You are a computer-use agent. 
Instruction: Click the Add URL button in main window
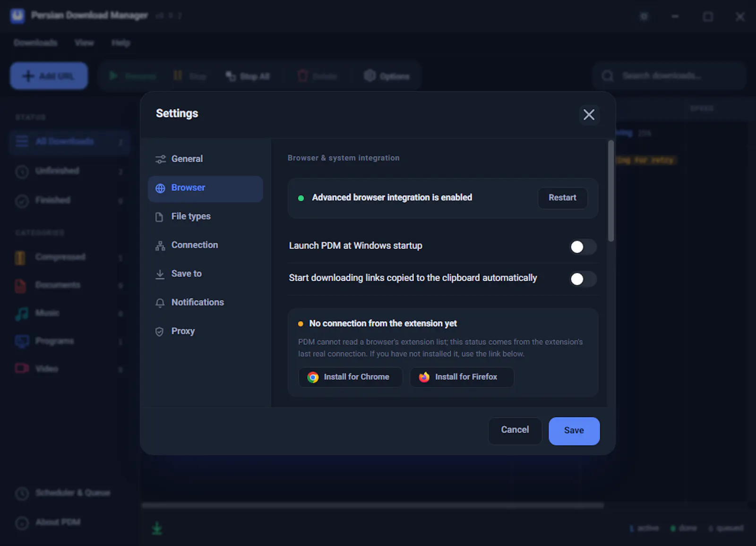click(49, 76)
